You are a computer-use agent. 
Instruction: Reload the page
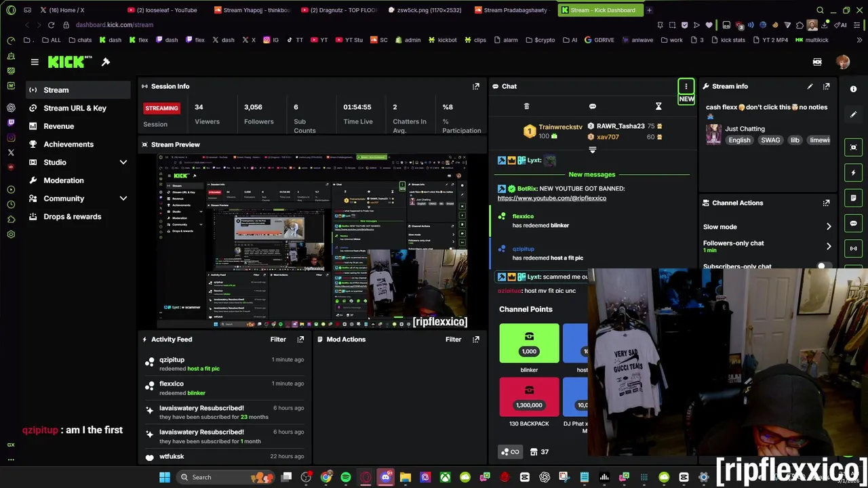[x=51, y=25]
